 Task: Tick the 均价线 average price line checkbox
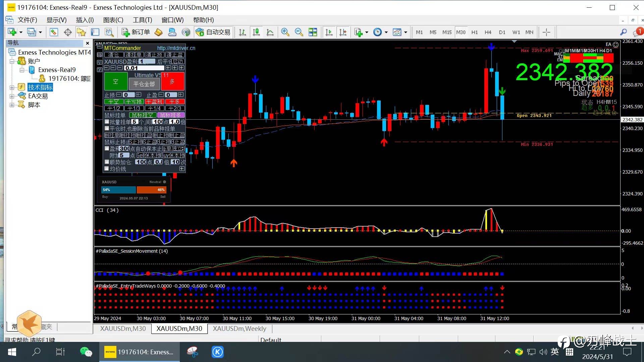pos(107,169)
